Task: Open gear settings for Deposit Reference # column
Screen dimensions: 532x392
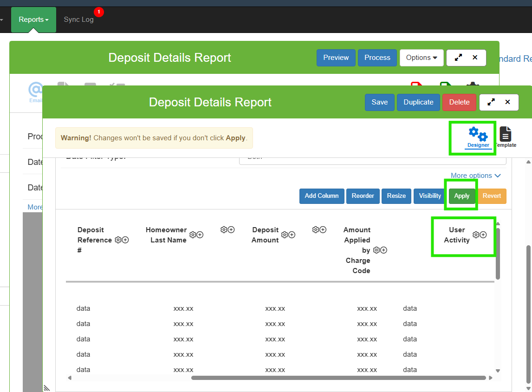Action: tap(118, 240)
